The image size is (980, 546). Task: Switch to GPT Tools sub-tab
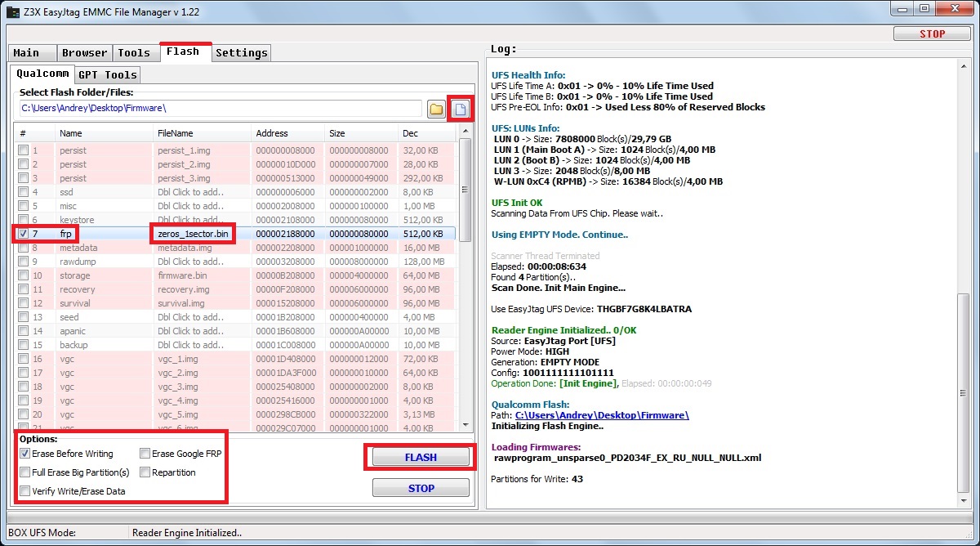(x=108, y=74)
